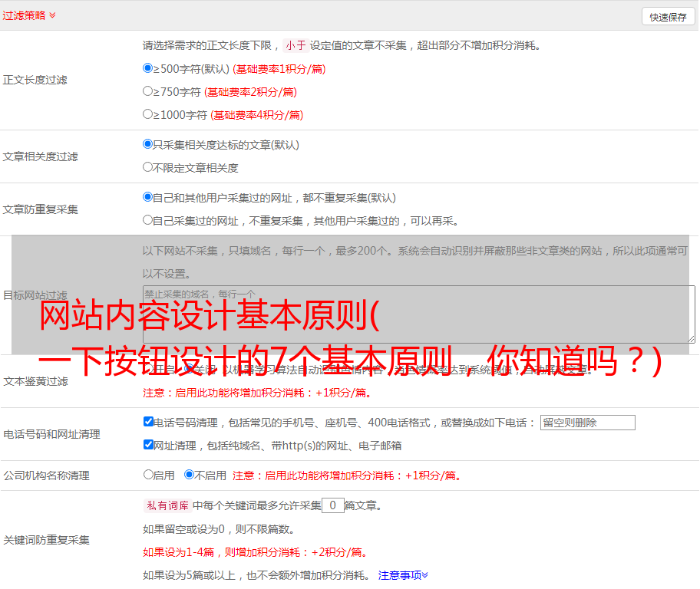
Task: Toggle the 电话号码清理 checkbox
Action: [148, 422]
